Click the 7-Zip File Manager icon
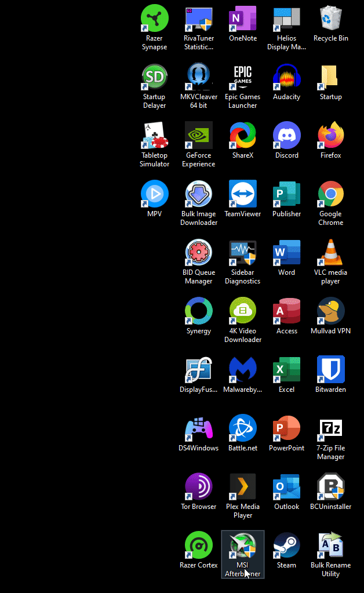 pos(331,429)
